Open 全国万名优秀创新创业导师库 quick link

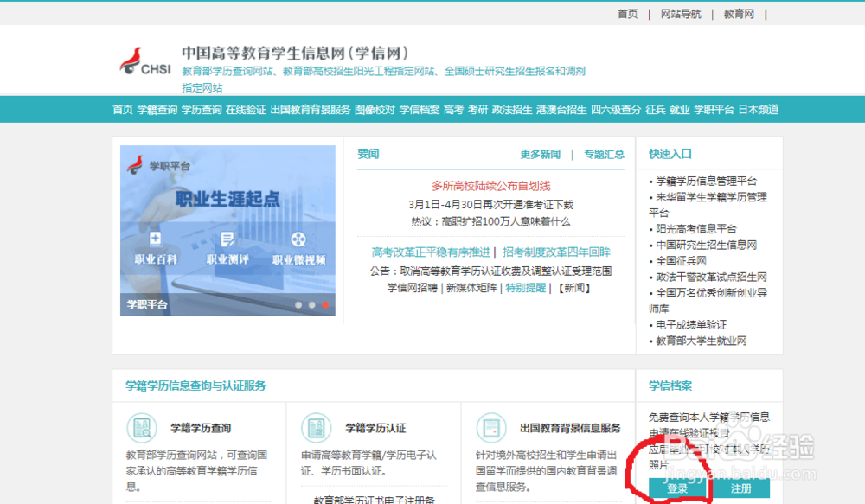[708, 301]
